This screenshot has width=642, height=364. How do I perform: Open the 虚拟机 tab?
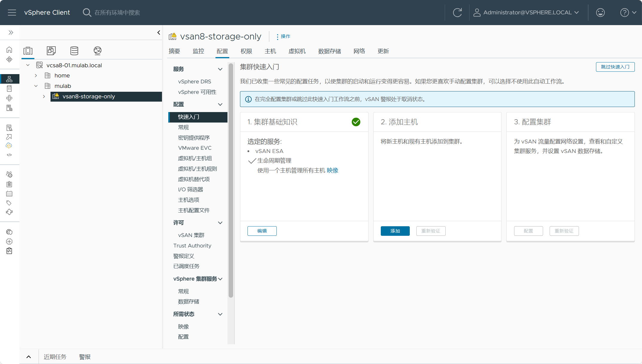click(x=297, y=51)
